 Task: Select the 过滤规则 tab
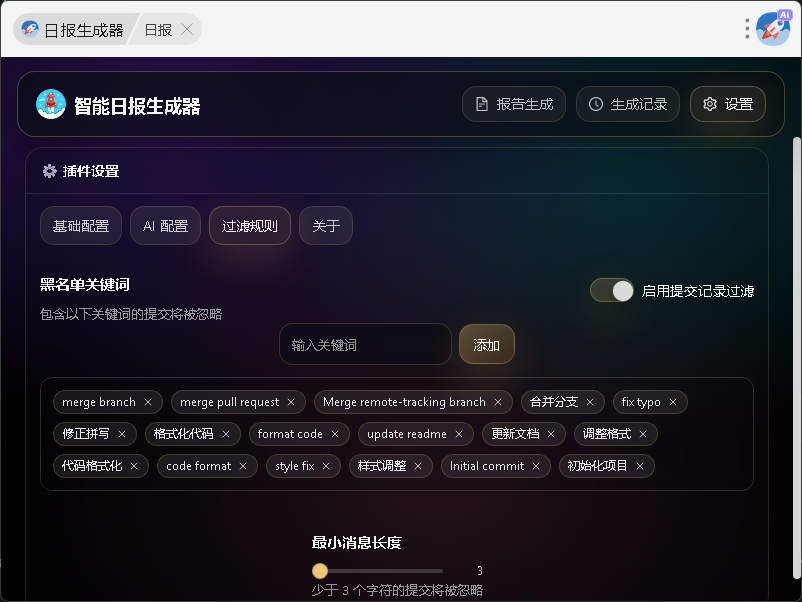pos(250,226)
